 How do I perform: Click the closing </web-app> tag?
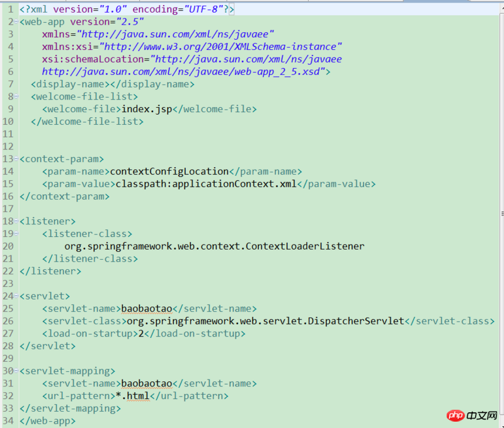(x=48, y=420)
